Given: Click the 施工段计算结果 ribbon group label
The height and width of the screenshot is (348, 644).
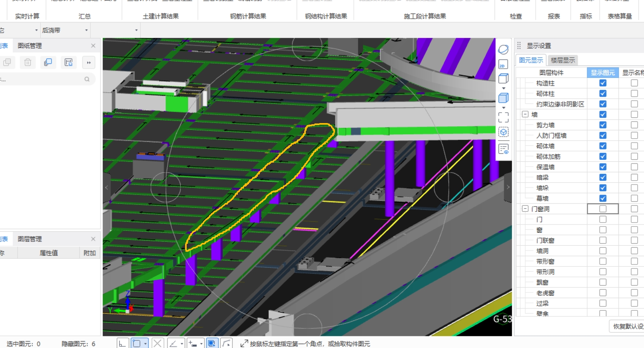Looking at the screenshot, I should 425,16.
